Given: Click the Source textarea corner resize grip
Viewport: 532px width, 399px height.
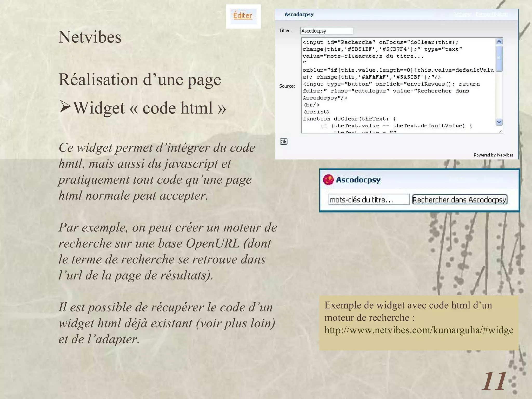Looking at the screenshot, I should [x=500, y=131].
